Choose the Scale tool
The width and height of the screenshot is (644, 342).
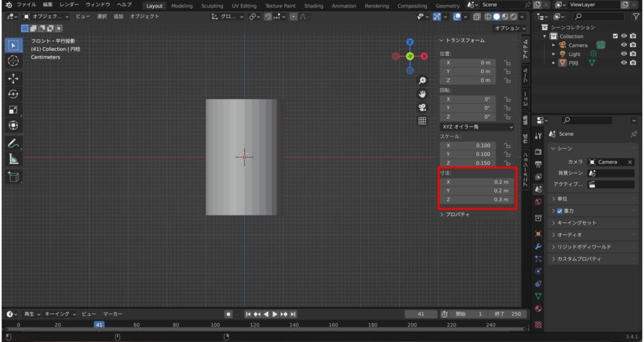tap(13, 110)
